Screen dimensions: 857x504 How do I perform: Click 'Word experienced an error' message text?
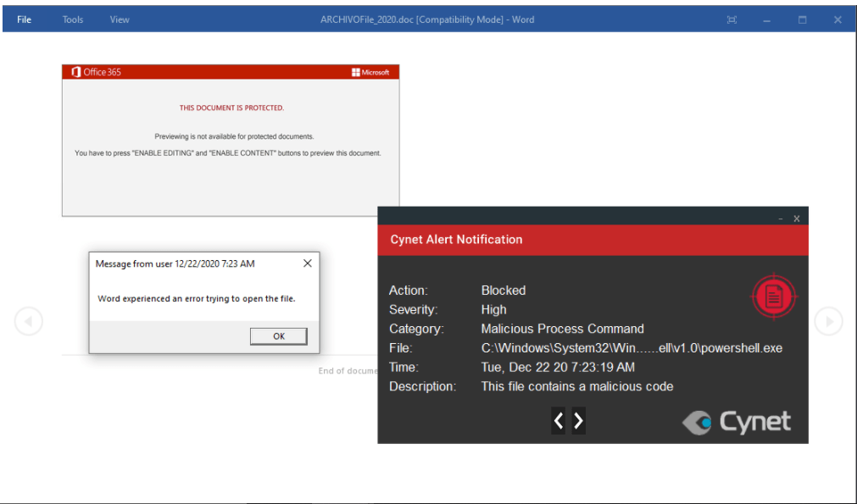point(196,299)
